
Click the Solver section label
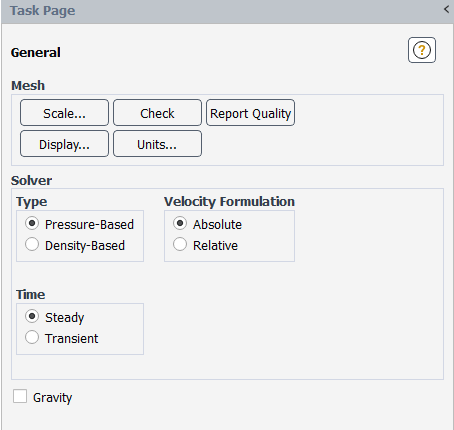[32, 180]
